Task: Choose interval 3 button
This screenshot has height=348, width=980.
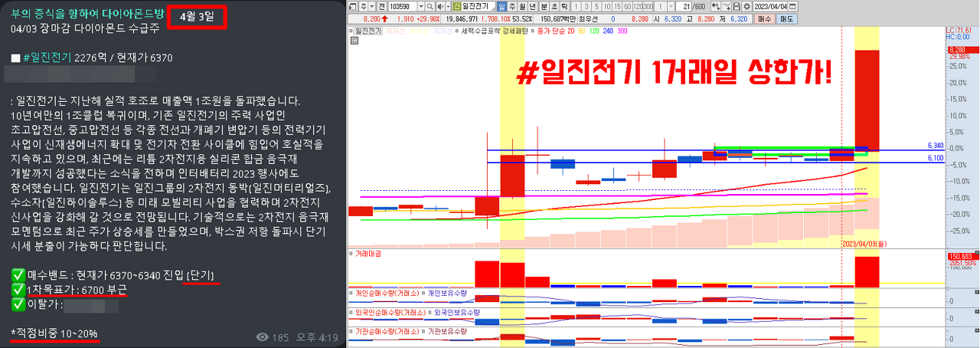Action: pos(586,6)
